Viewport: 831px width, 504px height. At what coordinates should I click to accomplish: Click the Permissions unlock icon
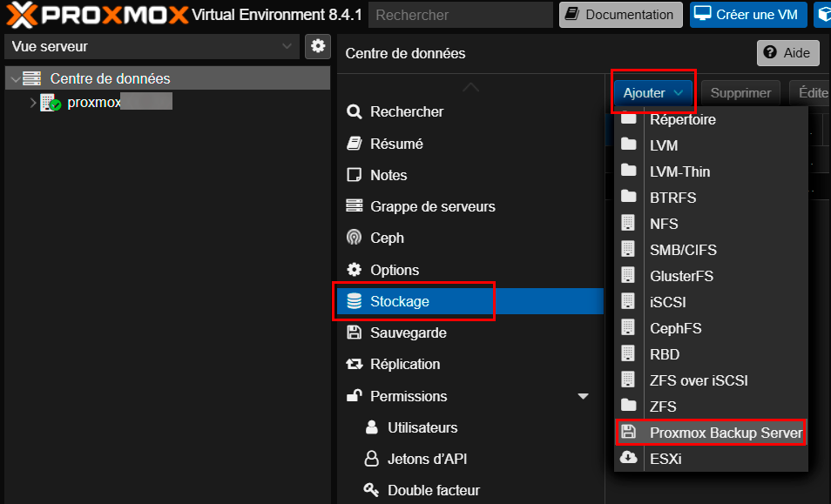point(354,395)
